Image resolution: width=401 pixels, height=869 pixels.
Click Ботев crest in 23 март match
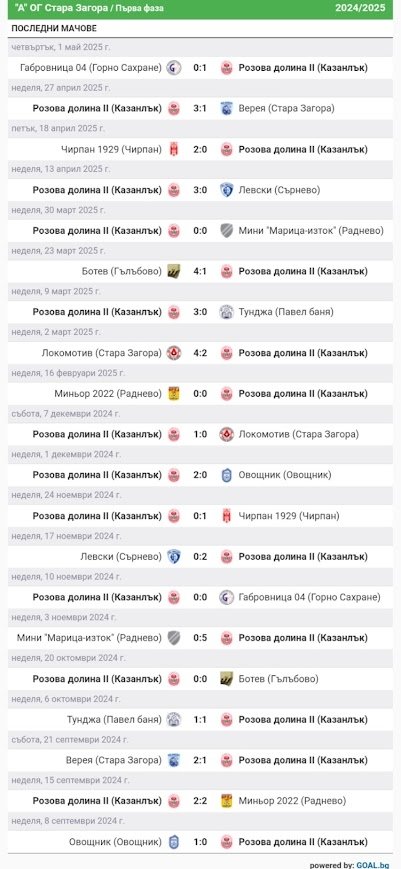174,272
